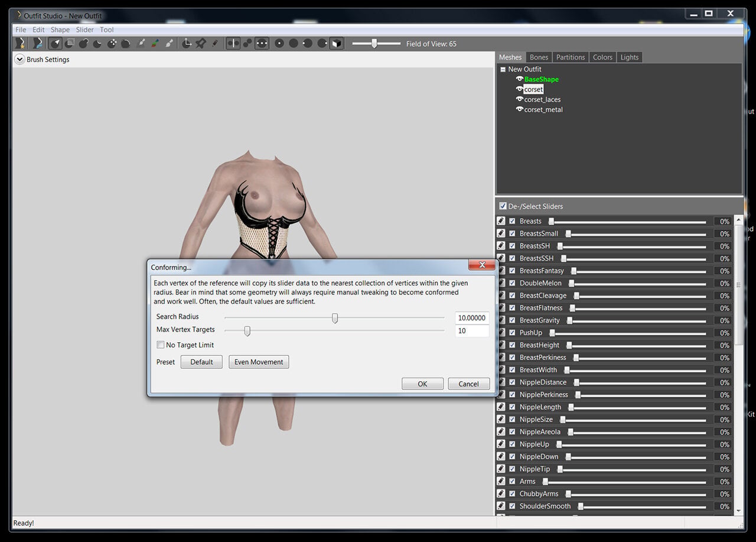Adjust the Search Radius slider handle
This screenshot has height=542, width=756.
click(335, 318)
